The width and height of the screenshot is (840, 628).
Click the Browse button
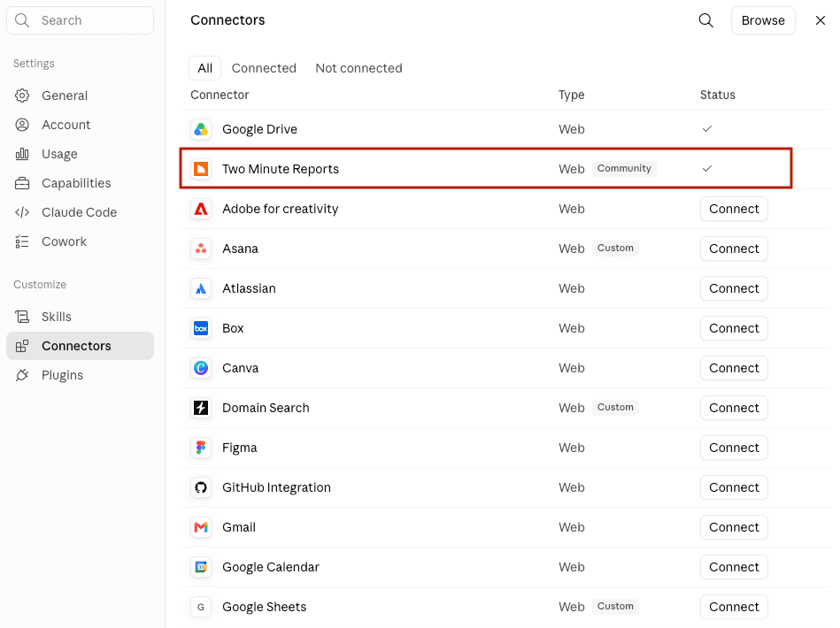(763, 20)
